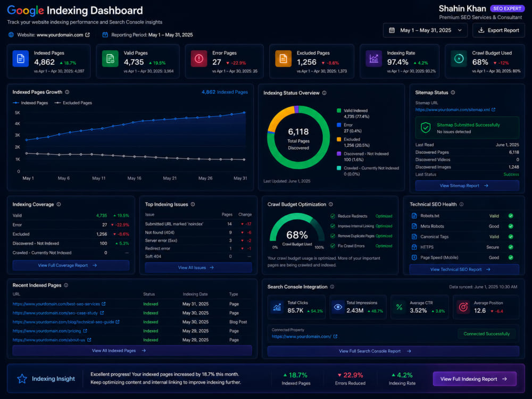532x399 pixels.
Task: Click the green check for Robots.txt
Action: (x=511, y=216)
